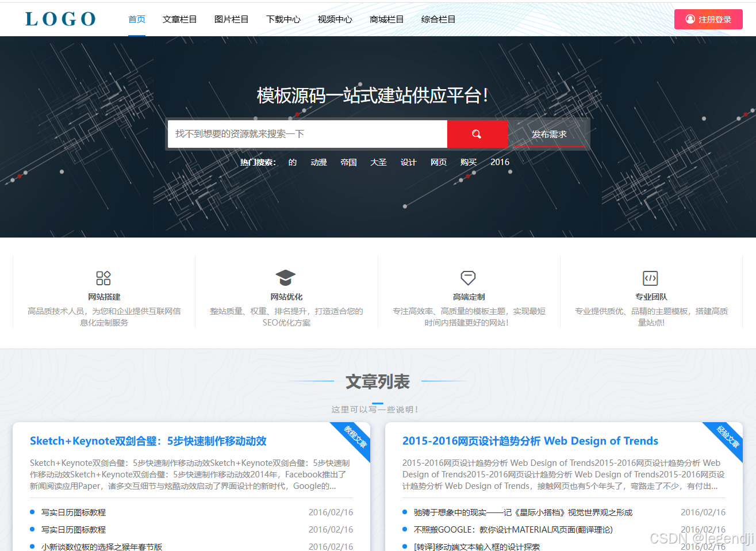Click the 高端定制 tag icon

469,278
